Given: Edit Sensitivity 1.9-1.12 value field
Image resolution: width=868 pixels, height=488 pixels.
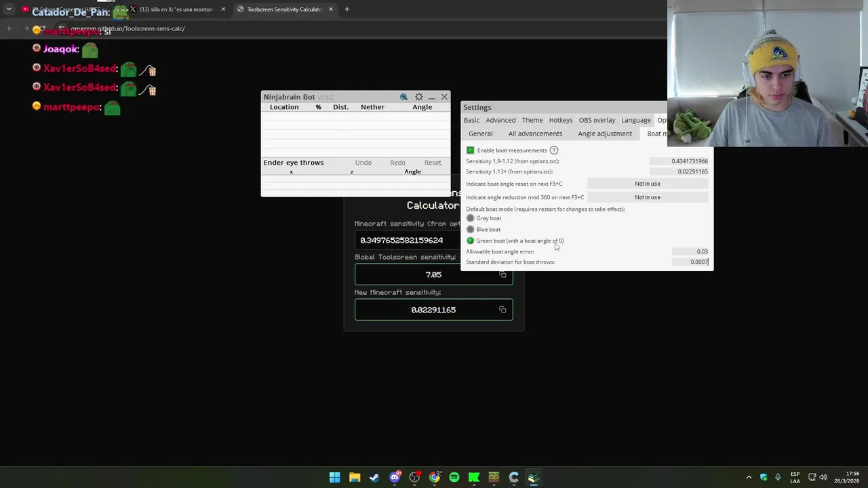Looking at the screenshot, I should pos(679,161).
